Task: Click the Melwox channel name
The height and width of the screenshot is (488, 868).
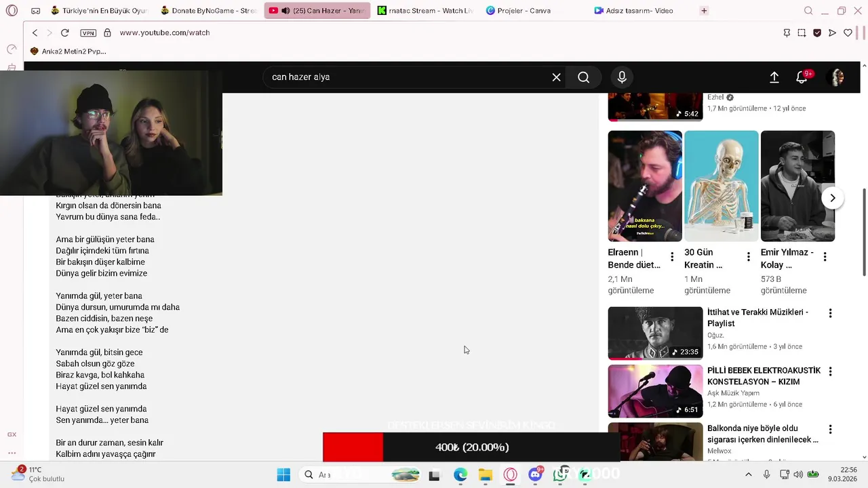Action: [719, 451]
